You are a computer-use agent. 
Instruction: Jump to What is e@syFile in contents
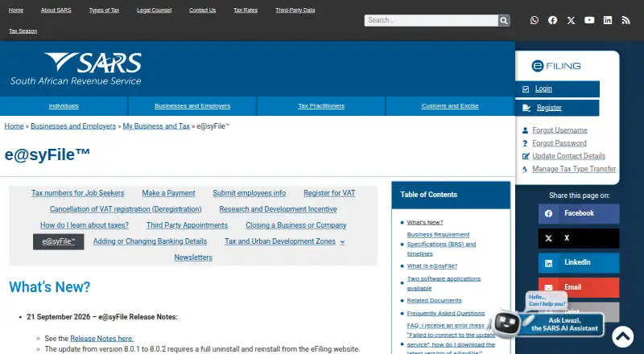432,266
